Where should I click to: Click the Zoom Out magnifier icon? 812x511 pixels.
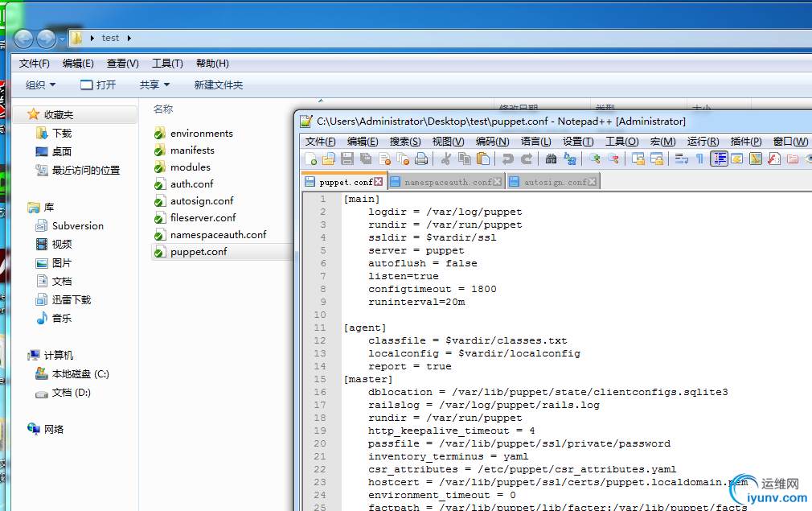click(613, 159)
